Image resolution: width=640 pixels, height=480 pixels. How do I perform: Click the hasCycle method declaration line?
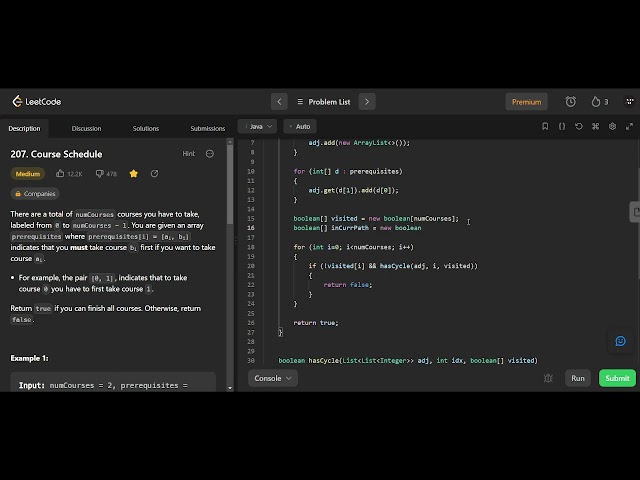coord(408,361)
